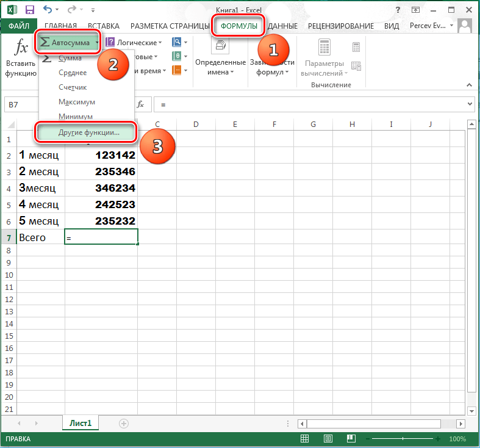Click the Logical functions question-mark icon
Image resolution: width=480 pixels, height=448 pixels.
[110, 42]
